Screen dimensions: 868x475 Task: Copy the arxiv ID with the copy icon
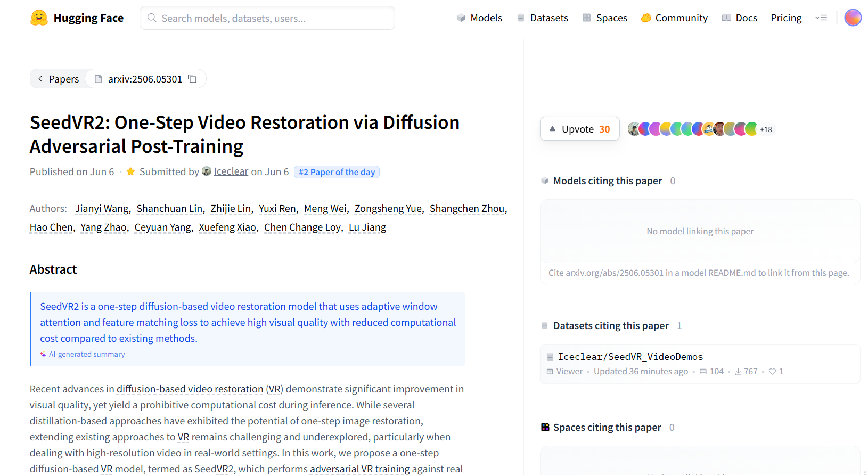193,79
